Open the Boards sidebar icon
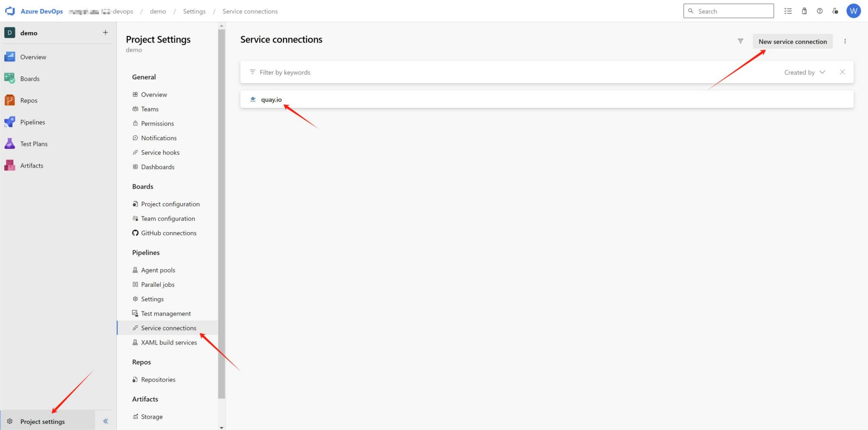868x430 pixels. click(10, 79)
